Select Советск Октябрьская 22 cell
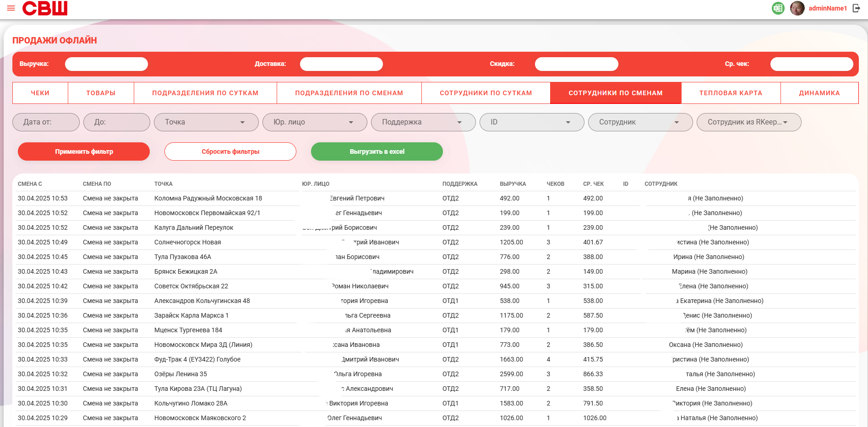This screenshot has width=868, height=427. point(191,286)
